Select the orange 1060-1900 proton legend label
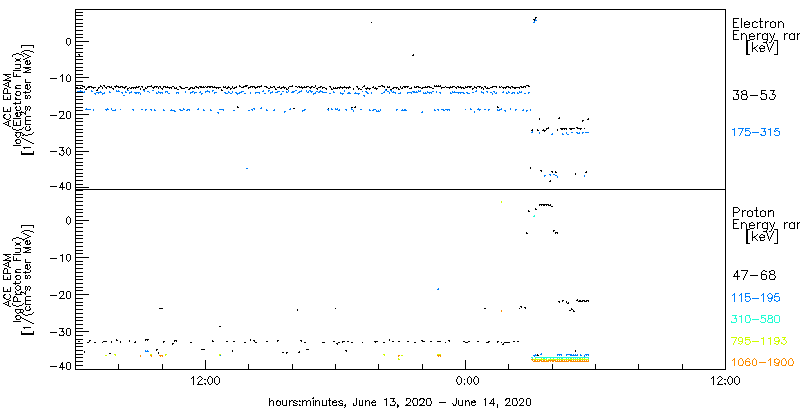Image resolution: width=800 pixels, height=410 pixels. [763, 362]
